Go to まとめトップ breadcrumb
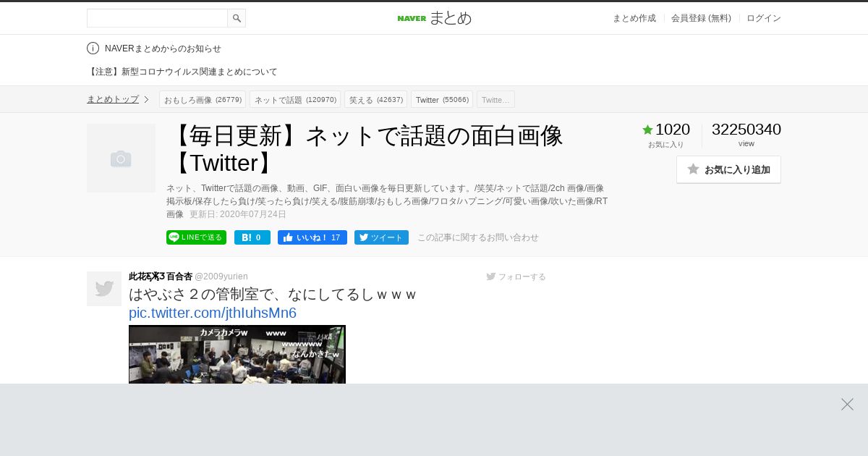This screenshot has height=456, width=868. tap(113, 99)
